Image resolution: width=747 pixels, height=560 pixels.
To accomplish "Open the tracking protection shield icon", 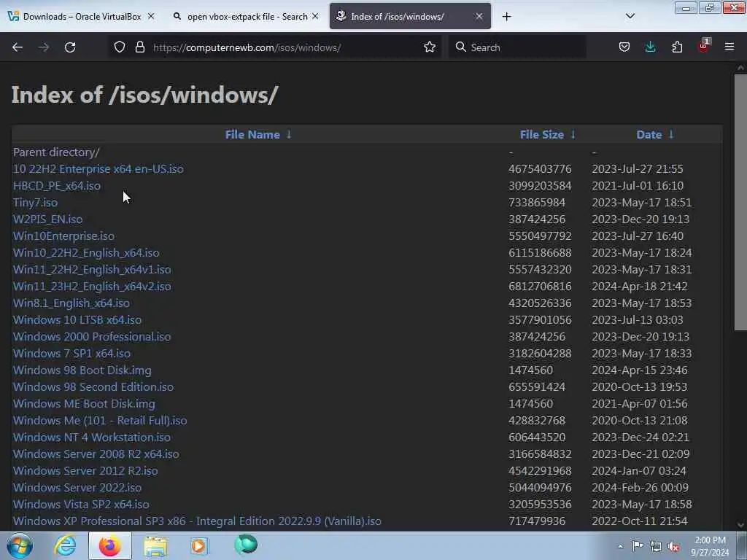I will tap(120, 47).
